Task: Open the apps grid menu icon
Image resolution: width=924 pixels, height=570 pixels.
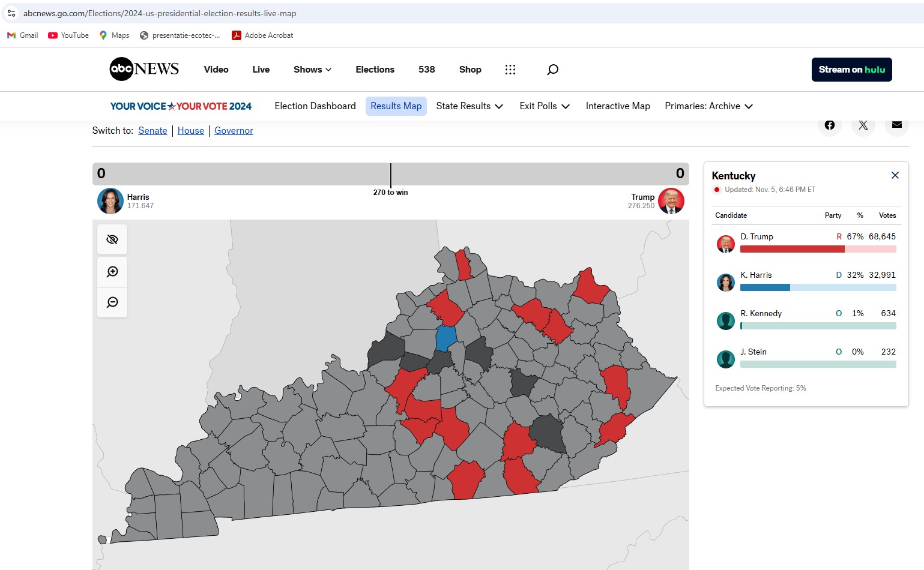Action: click(510, 70)
